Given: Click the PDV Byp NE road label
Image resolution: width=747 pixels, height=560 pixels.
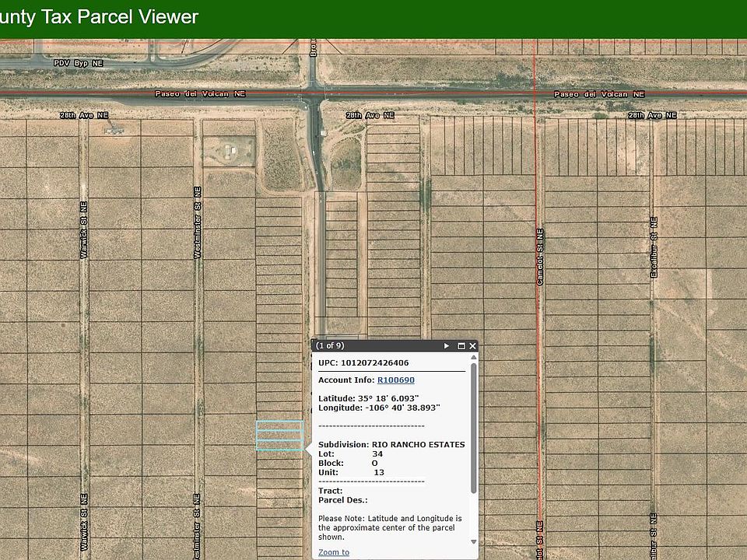Looking at the screenshot, I should click(78, 62).
